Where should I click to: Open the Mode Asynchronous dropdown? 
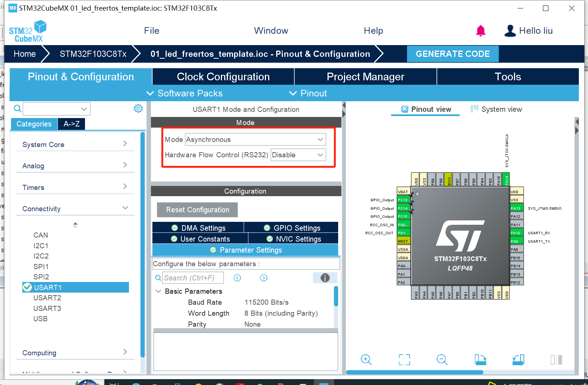(x=255, y=139)
